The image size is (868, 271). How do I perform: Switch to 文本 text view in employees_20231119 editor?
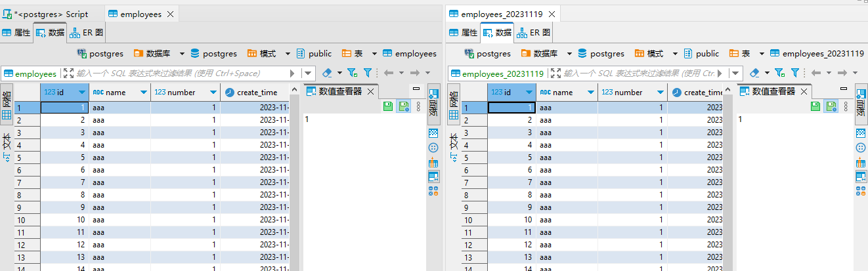click(x=453, y=146)
